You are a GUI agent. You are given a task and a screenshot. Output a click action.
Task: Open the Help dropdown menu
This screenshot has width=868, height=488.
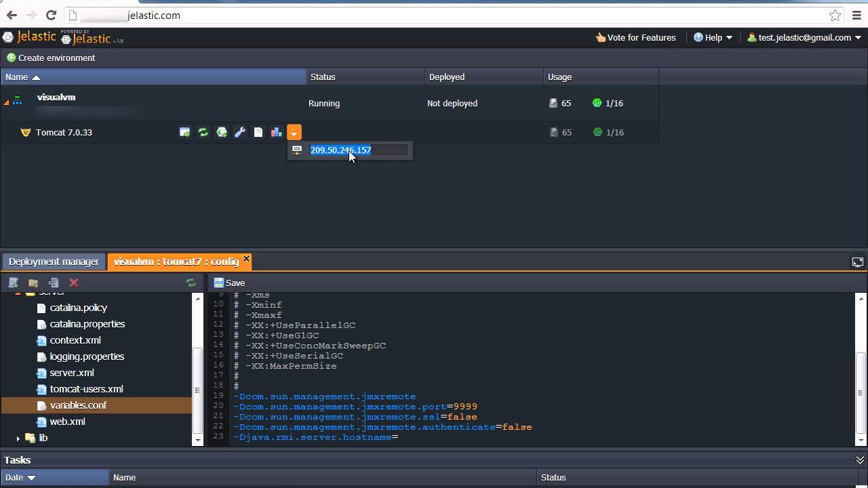(713, 37)
